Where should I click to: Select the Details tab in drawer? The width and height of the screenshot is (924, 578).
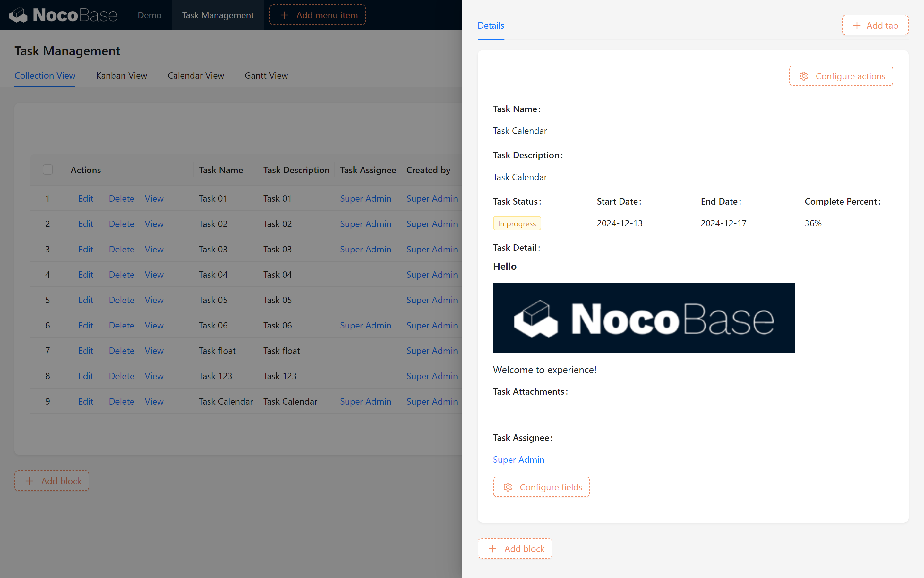491,26
